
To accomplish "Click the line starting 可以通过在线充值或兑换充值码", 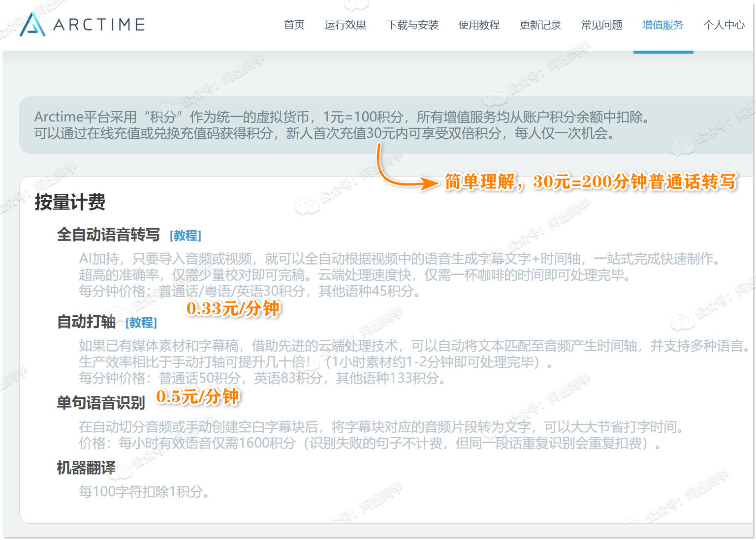I will click(325, 133).
